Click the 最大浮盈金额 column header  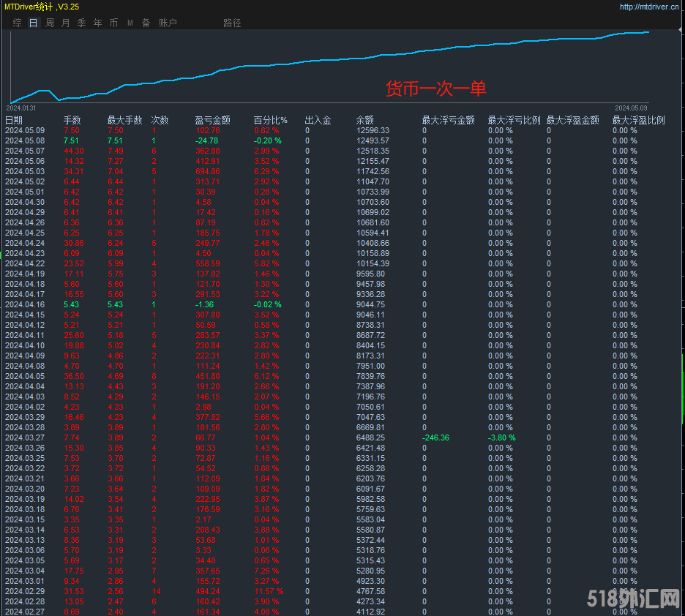tap(573, 120)
